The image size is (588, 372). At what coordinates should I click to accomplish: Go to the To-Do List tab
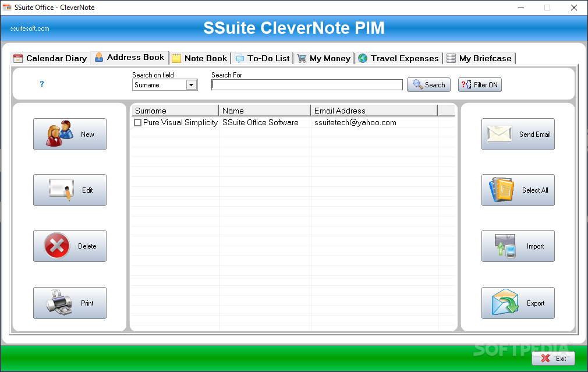(x=263, y=58)
